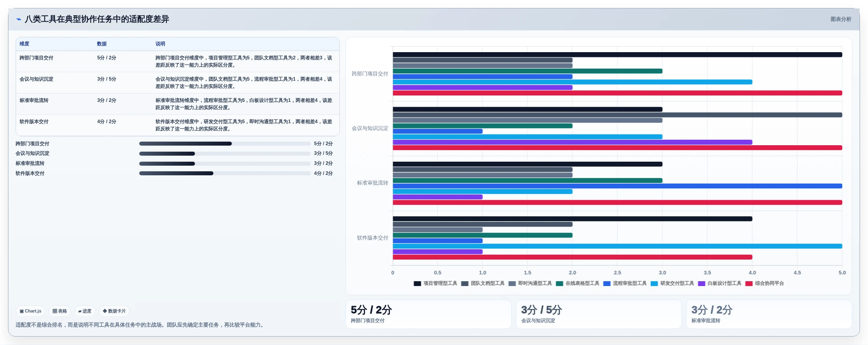Toggle the 团队文档型工具 legend entry
This screenshot has width=868, height=345.
point(483,284)
